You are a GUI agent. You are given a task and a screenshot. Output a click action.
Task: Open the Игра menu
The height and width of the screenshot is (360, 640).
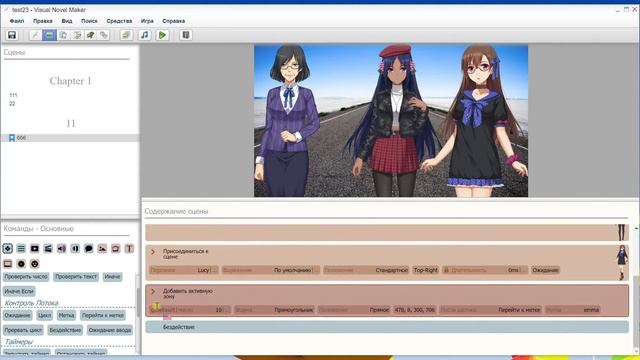point(147,21)
